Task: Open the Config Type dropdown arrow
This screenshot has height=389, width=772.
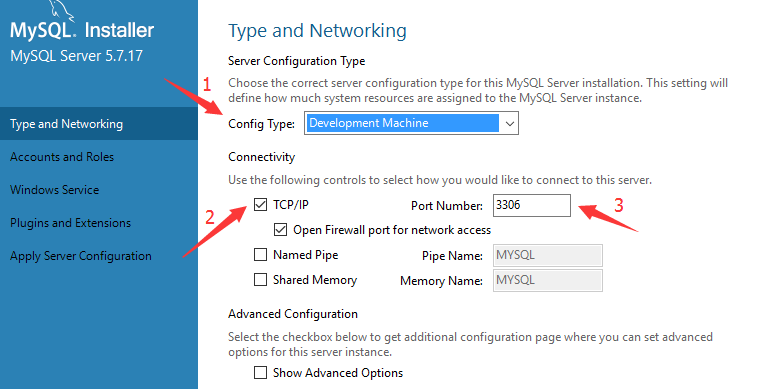Action: pos(510,124)
